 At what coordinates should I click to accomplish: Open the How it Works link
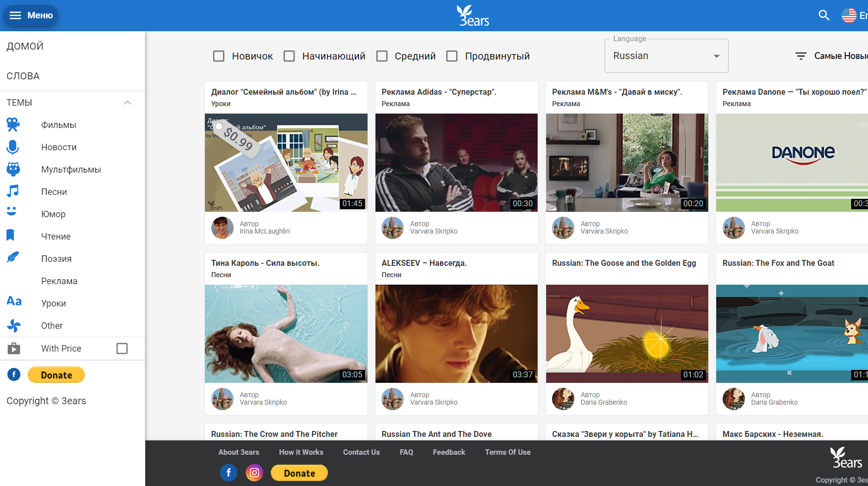(301, 452)
